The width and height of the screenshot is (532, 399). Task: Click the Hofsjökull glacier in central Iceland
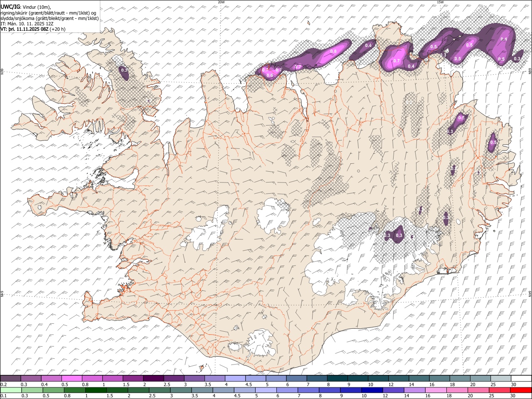(273, 215)
